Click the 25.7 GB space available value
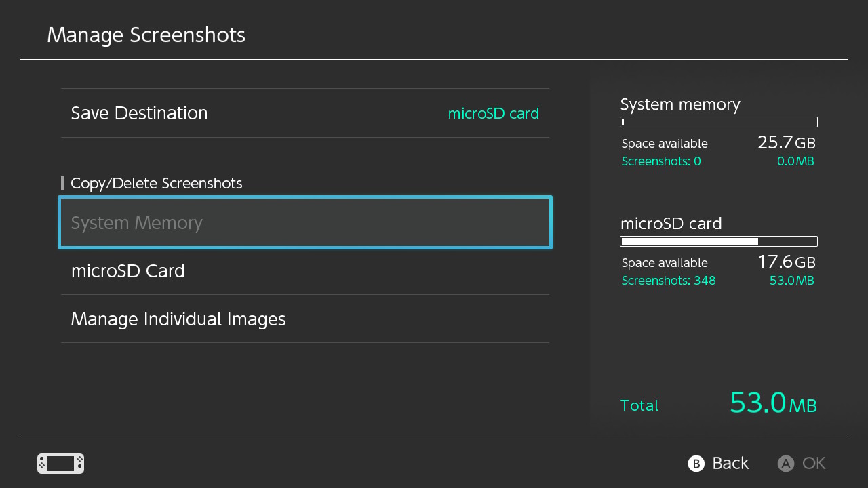Viewport: 868px width, 488px height. coord(785,143)
